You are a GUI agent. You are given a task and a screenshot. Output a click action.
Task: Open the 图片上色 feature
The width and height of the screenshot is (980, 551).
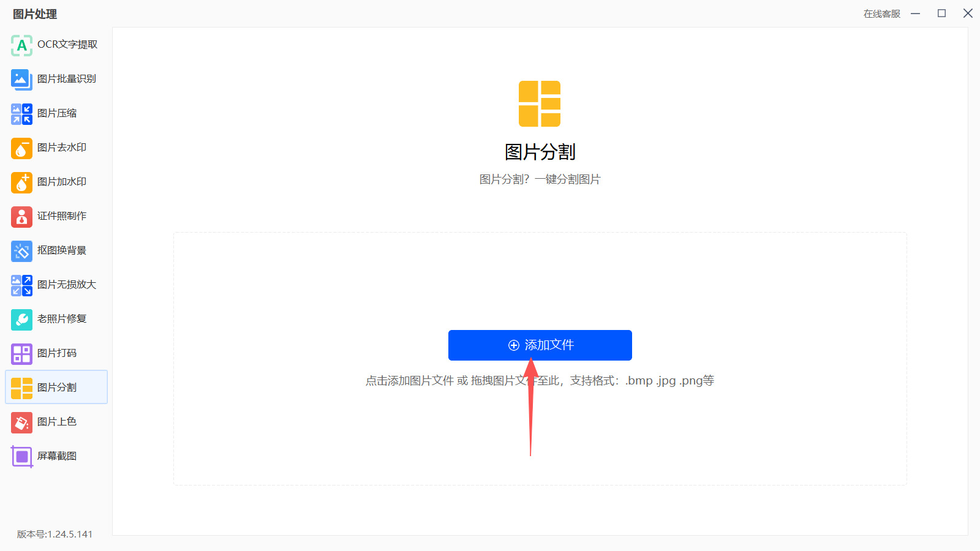(x=55, y=421)
